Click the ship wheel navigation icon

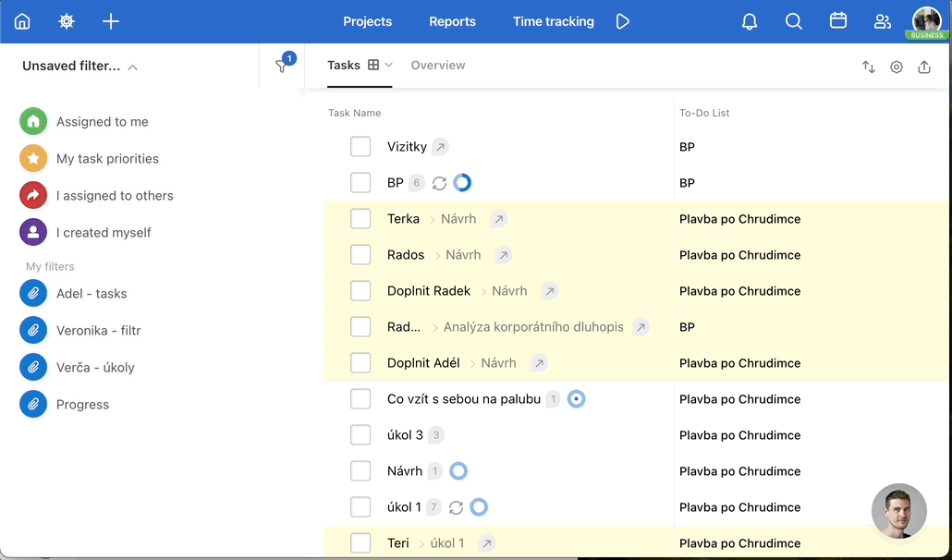(67, 22)
